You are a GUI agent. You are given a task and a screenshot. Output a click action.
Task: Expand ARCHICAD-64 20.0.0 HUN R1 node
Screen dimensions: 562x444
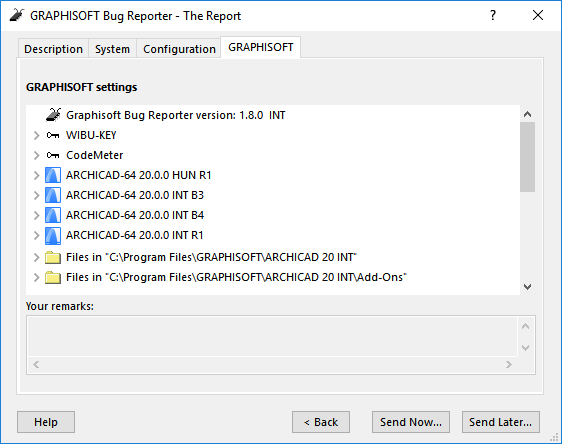point(36,175)
